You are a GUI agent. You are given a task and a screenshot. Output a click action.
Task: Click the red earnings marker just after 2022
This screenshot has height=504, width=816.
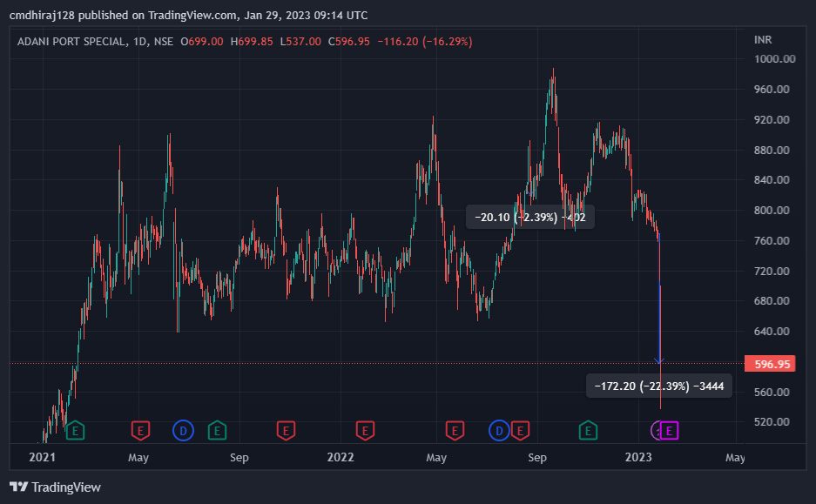(x=365, y=431)
